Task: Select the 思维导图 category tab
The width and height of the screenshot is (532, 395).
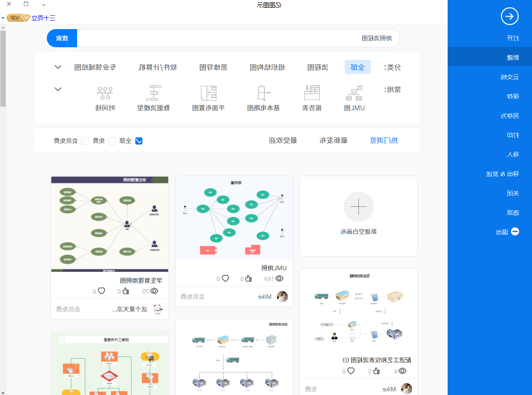Action: click(213, 67)
